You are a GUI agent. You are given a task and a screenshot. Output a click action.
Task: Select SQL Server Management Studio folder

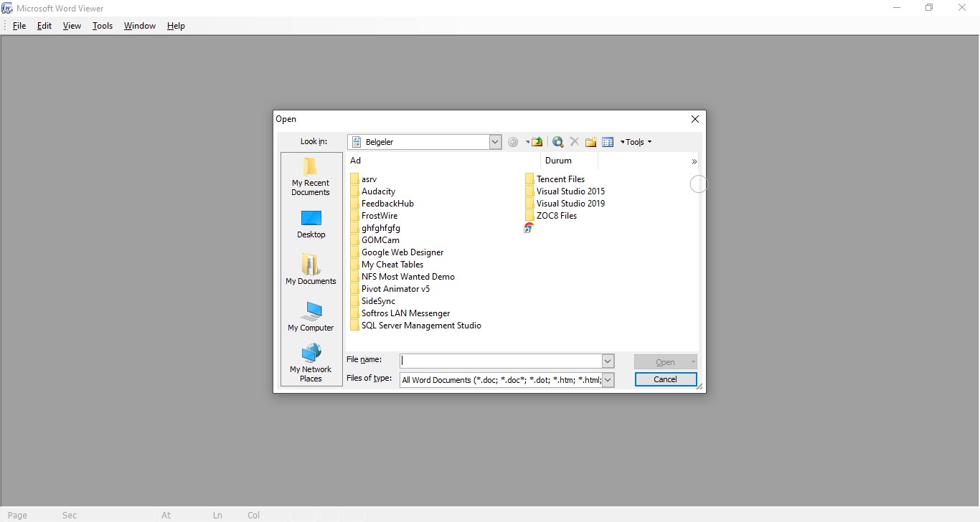pos(416,326)
